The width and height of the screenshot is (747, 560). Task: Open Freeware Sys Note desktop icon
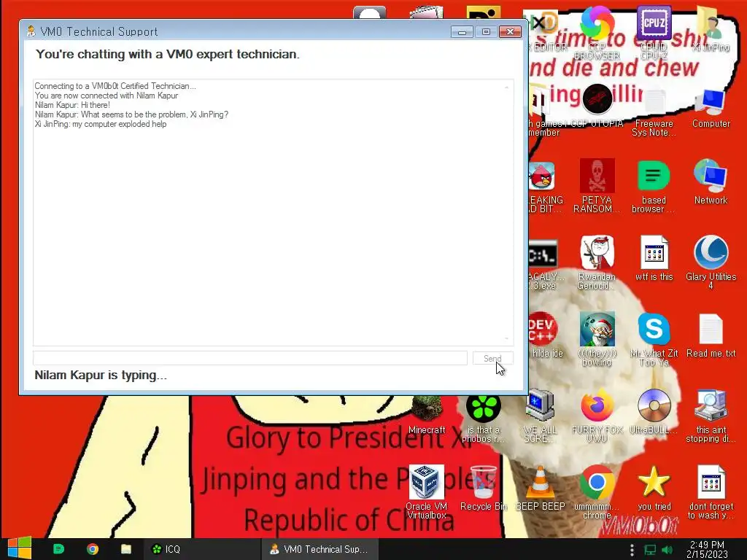tap(654, 112)
